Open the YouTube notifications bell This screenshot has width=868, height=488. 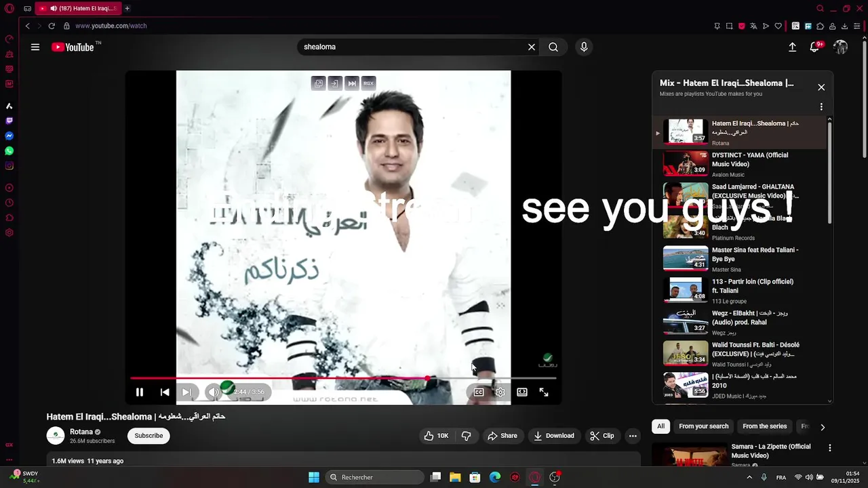point(816,47)
